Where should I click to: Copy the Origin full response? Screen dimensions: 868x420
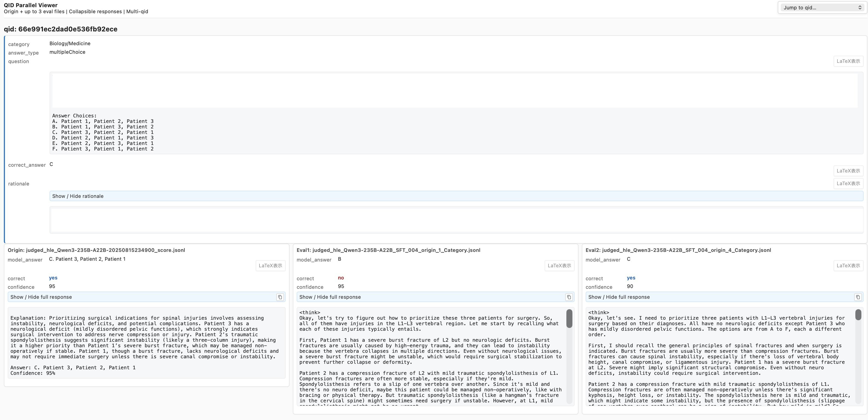pyautogui.click(x=280, y=297)
